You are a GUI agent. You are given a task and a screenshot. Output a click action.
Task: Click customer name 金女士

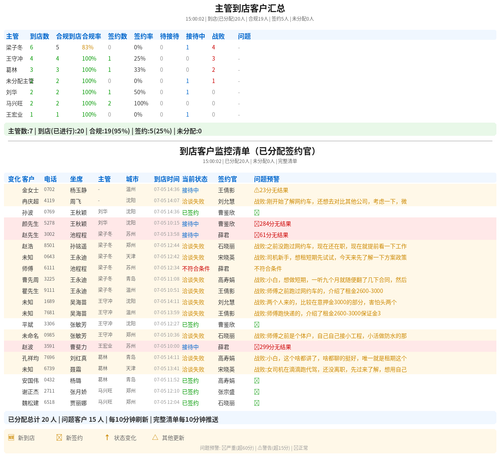(30, 190)
